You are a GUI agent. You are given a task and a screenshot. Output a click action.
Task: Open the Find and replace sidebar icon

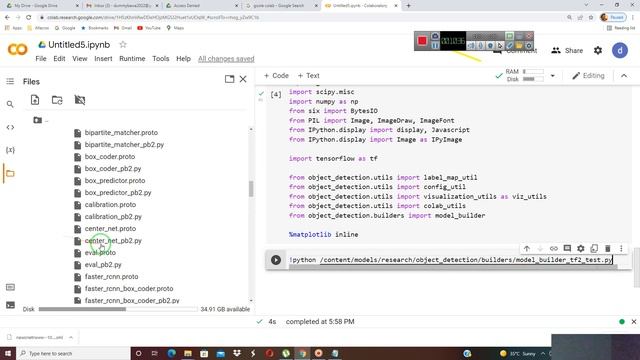pyautogui.click(x=10, y=104)
